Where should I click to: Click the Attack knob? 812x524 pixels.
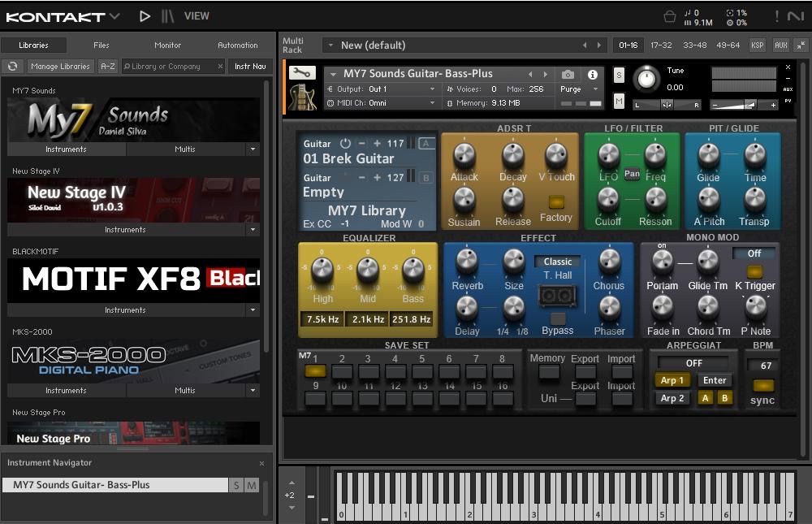pos(464,155)
